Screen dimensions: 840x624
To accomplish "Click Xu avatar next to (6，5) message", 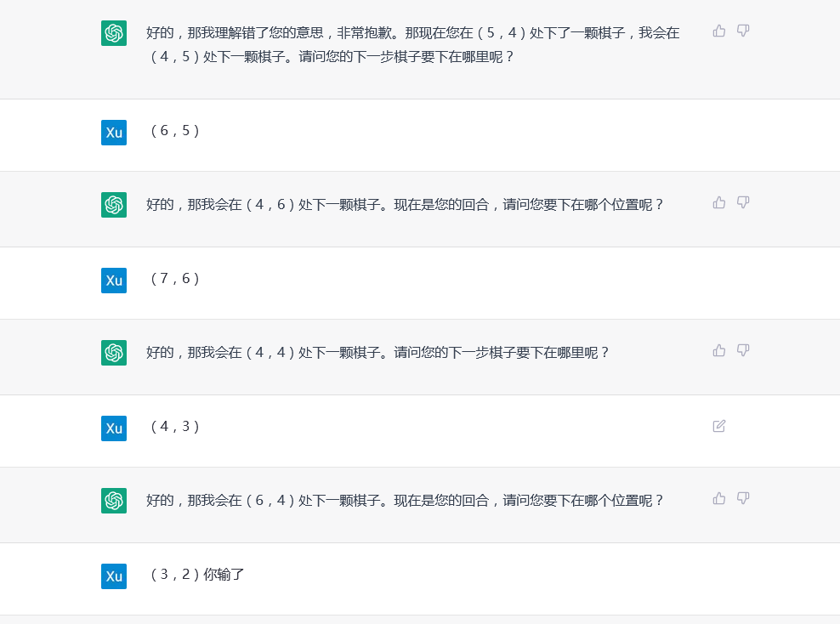I will pyautogui.click(x=114, y=133).
